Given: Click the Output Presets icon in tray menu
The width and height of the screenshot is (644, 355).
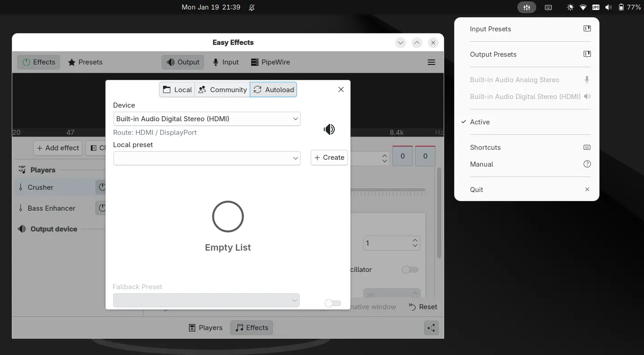Looking at the screenshot, I should click(x=587, y=54).
